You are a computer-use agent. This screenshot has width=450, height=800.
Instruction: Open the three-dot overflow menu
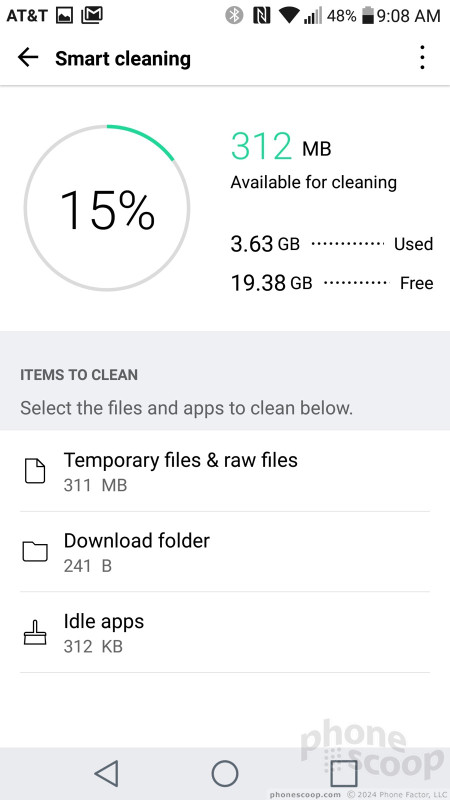coord(422,57)
